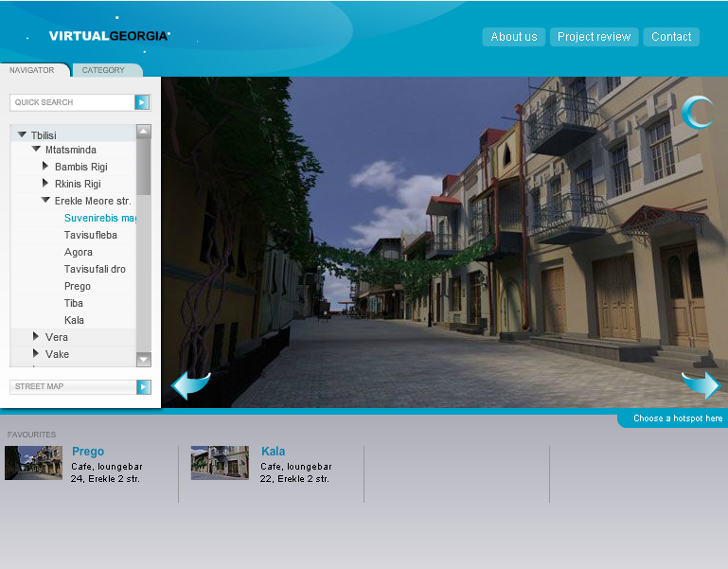Select Tavisufleba in the location tree

click(x=91, y=235)
